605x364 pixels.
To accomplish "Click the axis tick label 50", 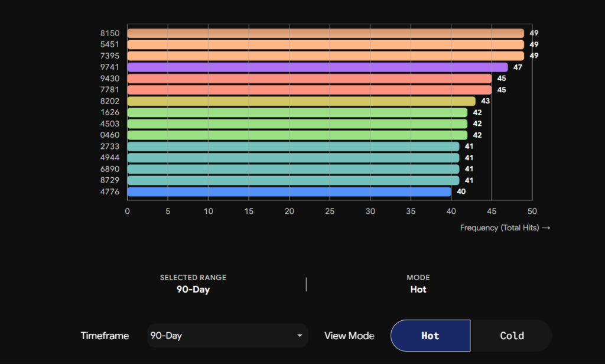I will coord(532,211).
